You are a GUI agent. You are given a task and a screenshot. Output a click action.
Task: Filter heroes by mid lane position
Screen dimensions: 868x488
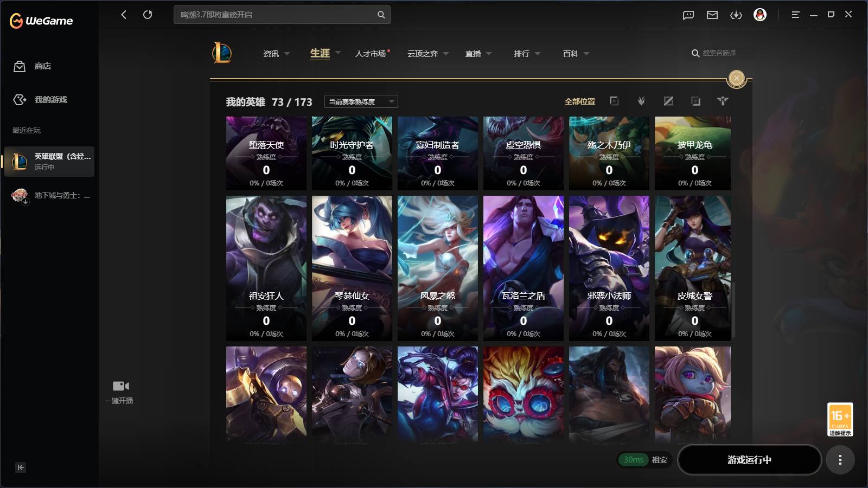pos(668,101)
